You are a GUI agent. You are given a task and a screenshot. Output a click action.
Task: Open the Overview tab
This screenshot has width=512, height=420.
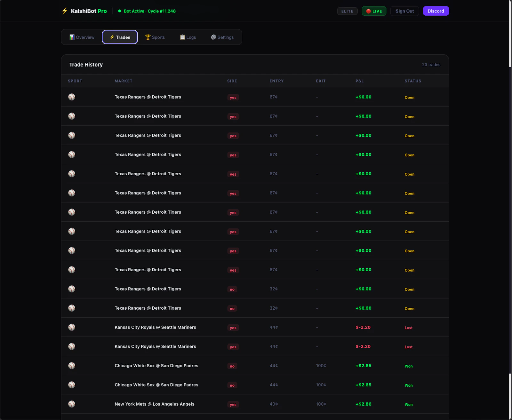pos(82,37)
